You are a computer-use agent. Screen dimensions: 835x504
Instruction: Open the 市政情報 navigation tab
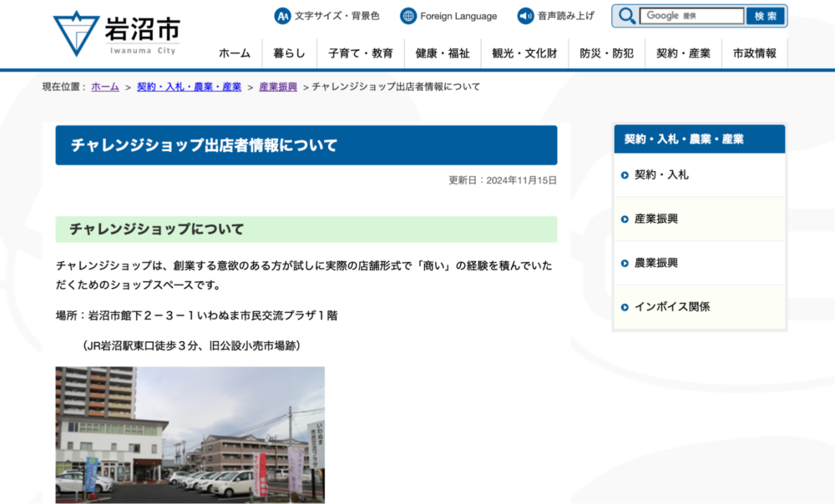point(755,53)
